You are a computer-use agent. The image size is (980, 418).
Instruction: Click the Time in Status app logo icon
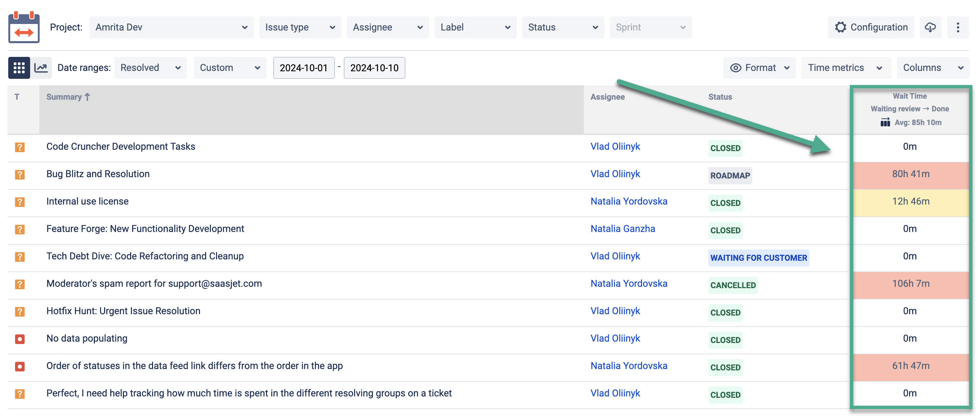(24, 27)
